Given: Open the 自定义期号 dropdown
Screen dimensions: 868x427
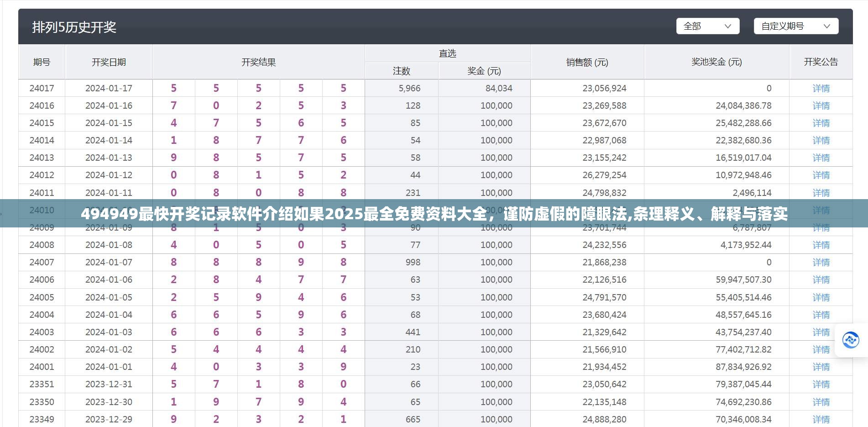Looking at the screenshot, I should 796,26.
